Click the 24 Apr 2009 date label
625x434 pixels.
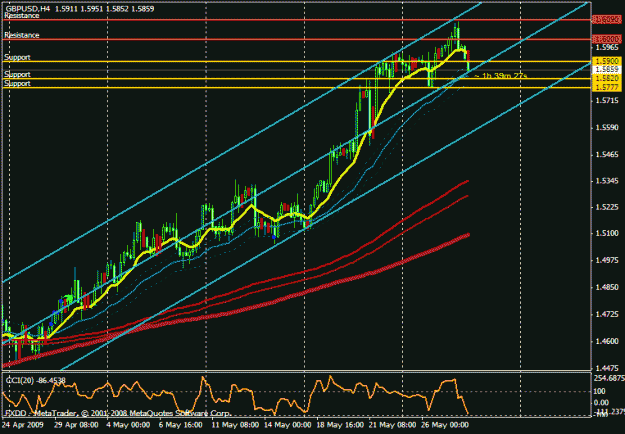pyautogui.click(x=23, y=425)
